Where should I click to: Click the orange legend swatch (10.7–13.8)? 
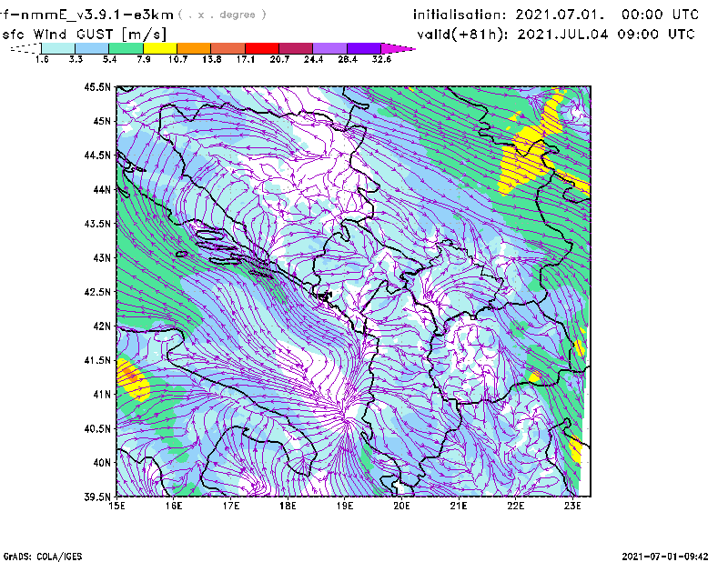[194, 48]
